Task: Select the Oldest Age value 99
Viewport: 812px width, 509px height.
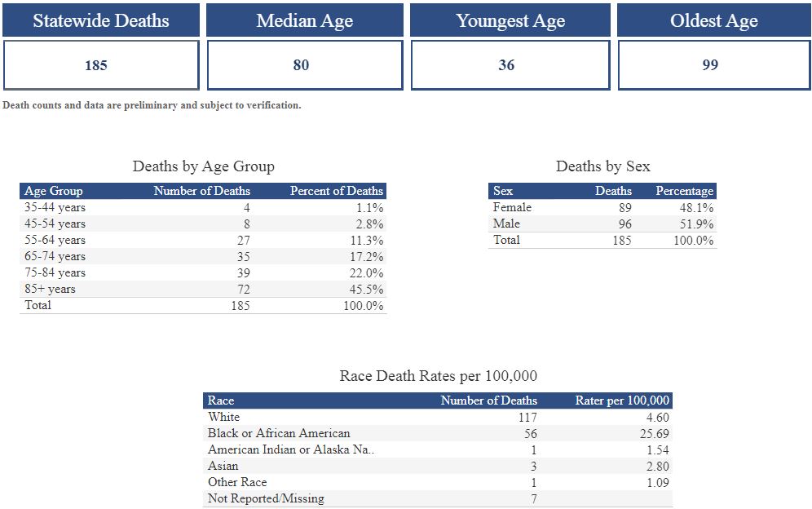Action: point(710,65)
